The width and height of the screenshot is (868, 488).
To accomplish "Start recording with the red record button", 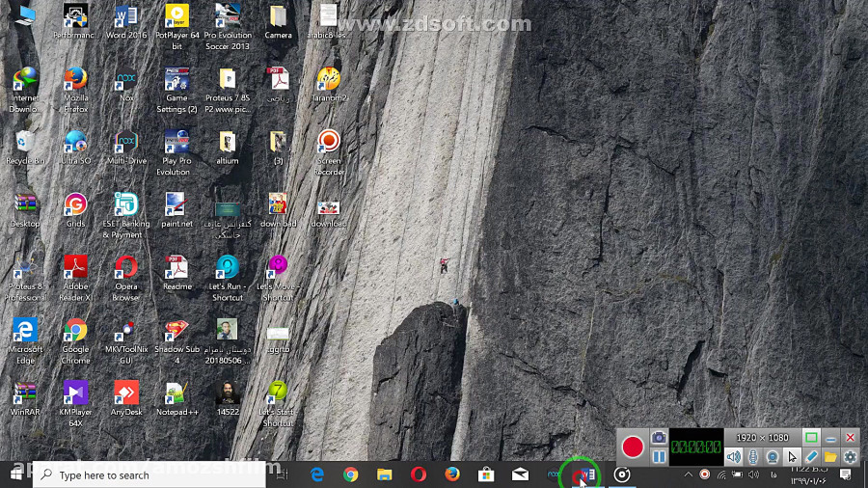I will 632,447.
